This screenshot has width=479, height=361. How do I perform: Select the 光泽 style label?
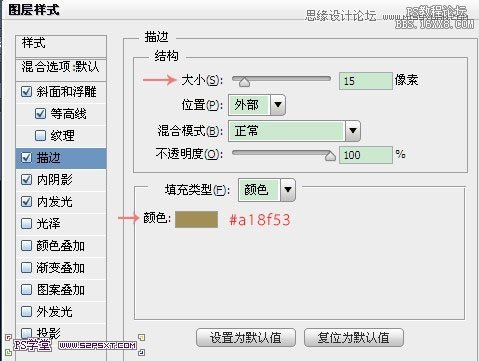(48, 224)
